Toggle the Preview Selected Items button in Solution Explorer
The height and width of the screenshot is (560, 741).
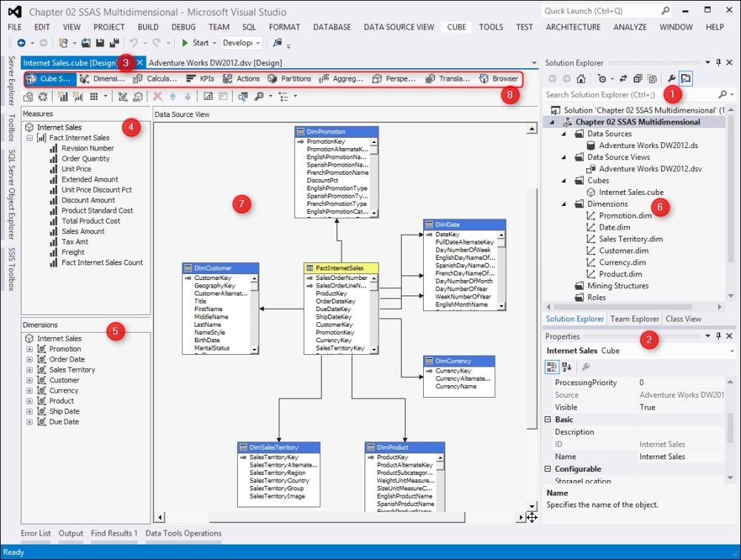point(685,79)
